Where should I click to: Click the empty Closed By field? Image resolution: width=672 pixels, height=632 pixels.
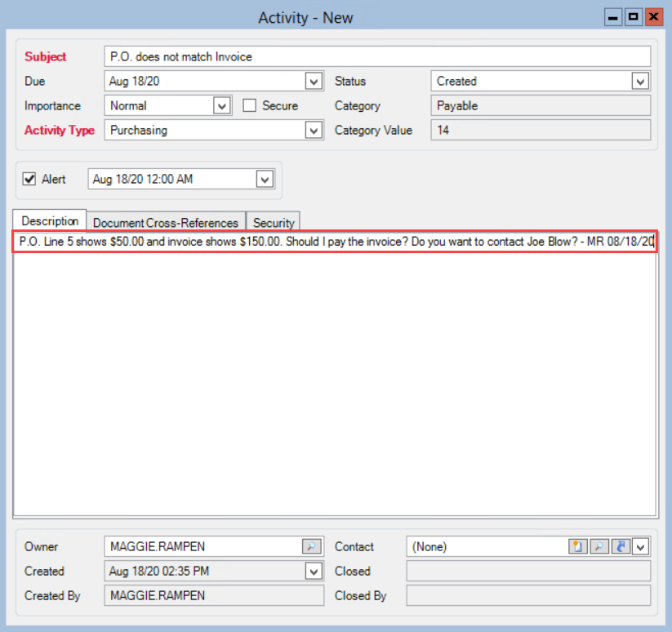tap(528, 595)
